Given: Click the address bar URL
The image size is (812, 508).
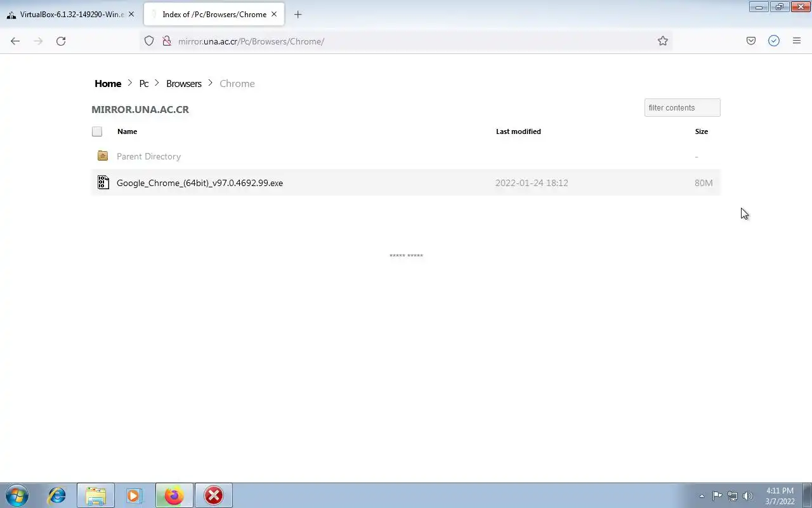Looking at the screenshot, I should [251, 41].
